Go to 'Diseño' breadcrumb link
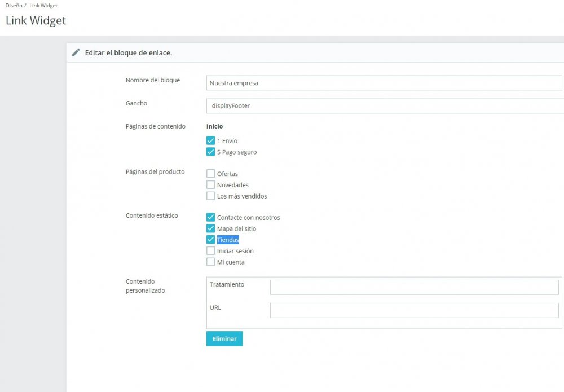 (14, 5)
